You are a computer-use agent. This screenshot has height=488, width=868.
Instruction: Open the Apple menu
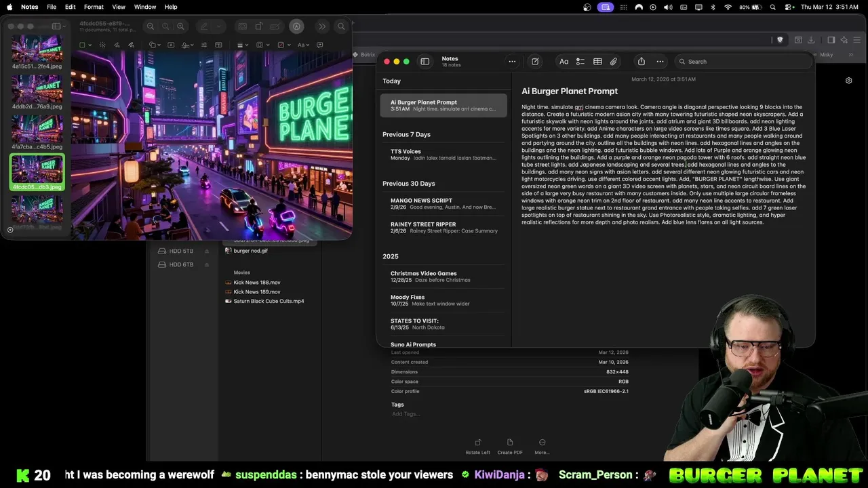pyautogui.click(x=9, y=7)
